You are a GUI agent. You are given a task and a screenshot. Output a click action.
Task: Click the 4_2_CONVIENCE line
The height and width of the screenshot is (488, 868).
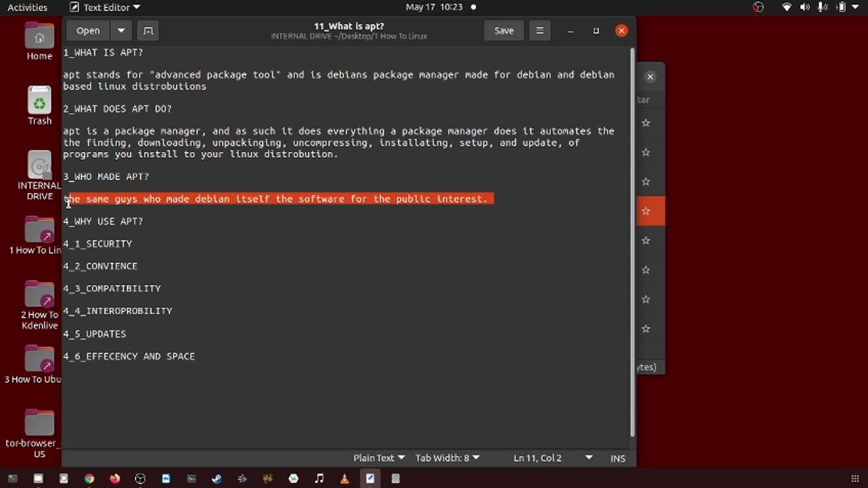click(x=100, y=266)
